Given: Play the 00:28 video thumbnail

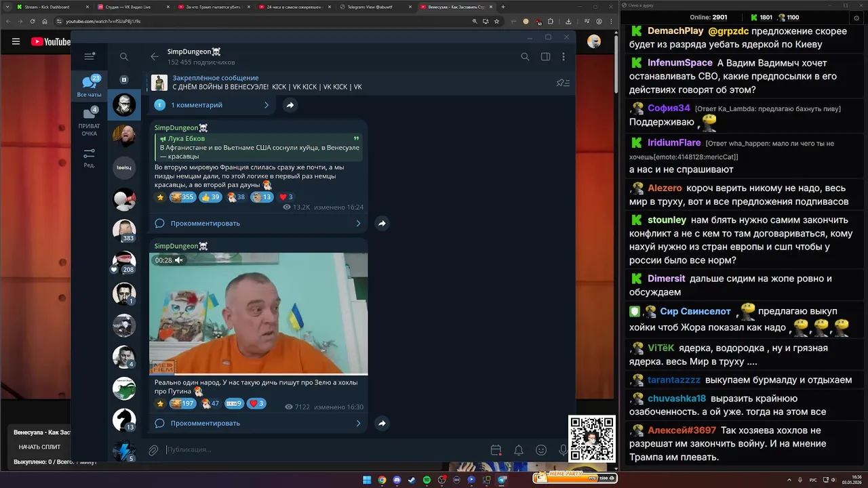Looking at the screenshot, I should [x=258, y=314].
